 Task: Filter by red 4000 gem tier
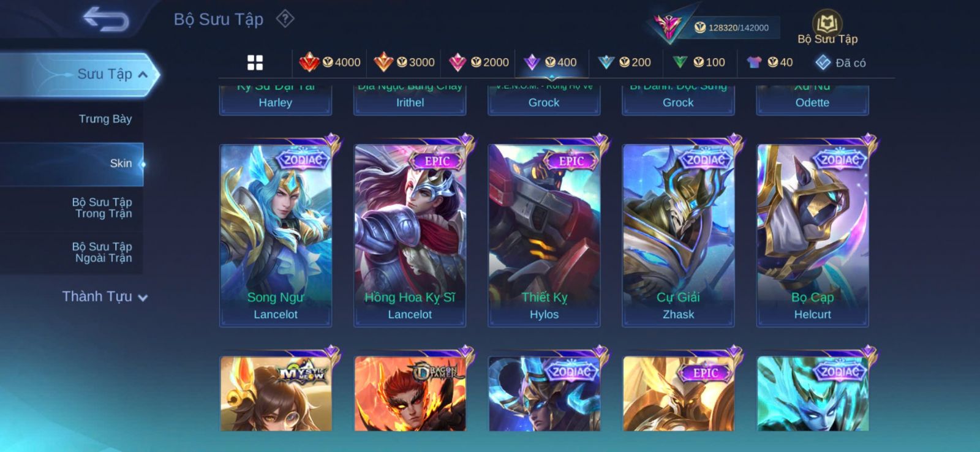330,62
